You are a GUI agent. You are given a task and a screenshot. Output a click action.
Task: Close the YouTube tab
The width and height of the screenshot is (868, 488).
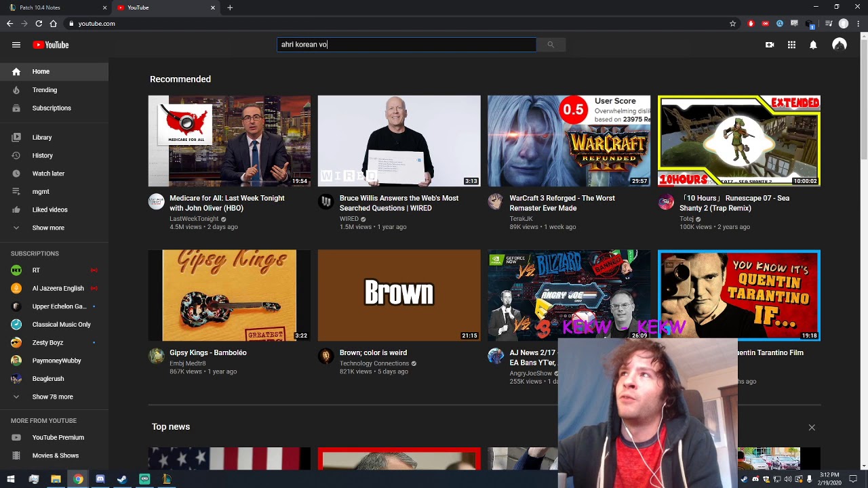[x=212, y=7]
